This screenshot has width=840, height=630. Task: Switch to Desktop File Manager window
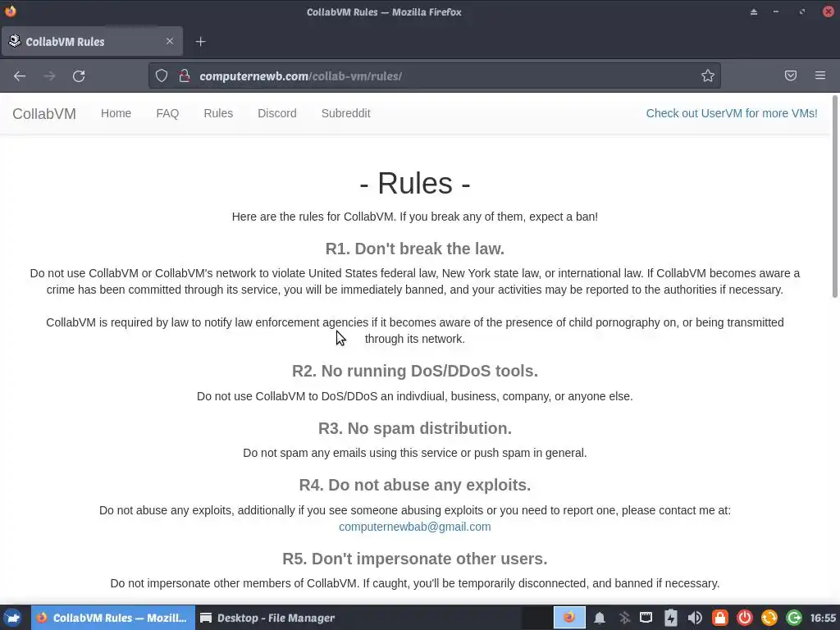click(267, 618)
